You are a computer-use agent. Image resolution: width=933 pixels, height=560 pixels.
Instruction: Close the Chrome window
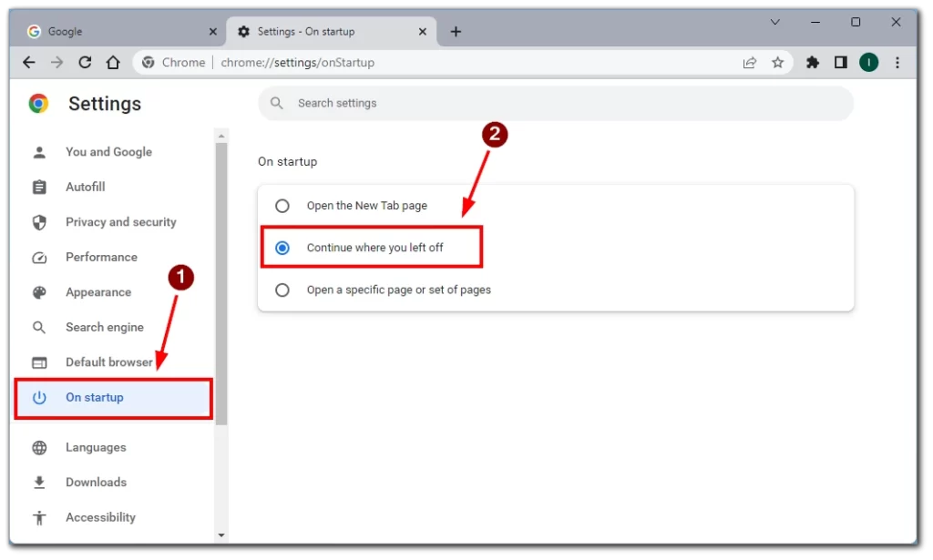tap(897, 22)
